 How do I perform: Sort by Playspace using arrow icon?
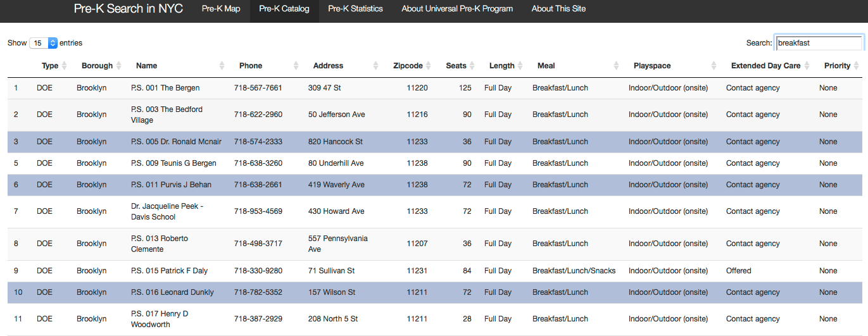point(714,66)
